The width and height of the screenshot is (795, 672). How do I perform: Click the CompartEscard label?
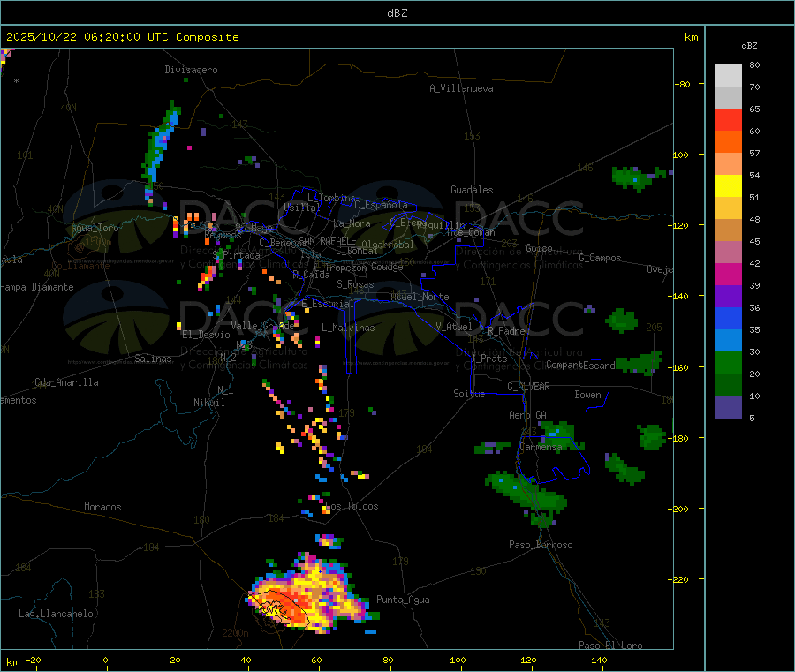click(580, 365)
